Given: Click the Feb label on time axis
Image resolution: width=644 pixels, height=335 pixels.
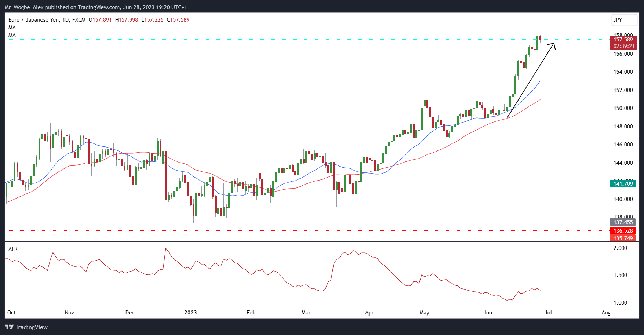Looking at the screenshot, I should pos(251,313).
